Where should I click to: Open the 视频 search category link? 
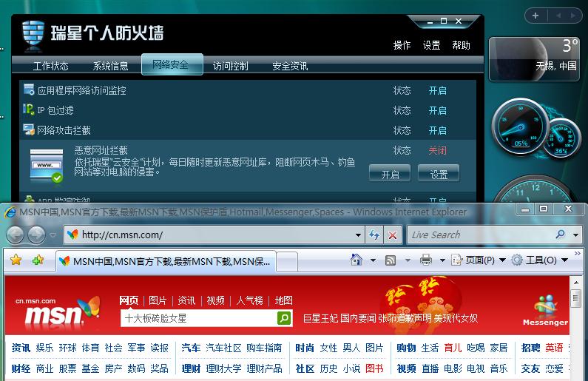[216, 300]
